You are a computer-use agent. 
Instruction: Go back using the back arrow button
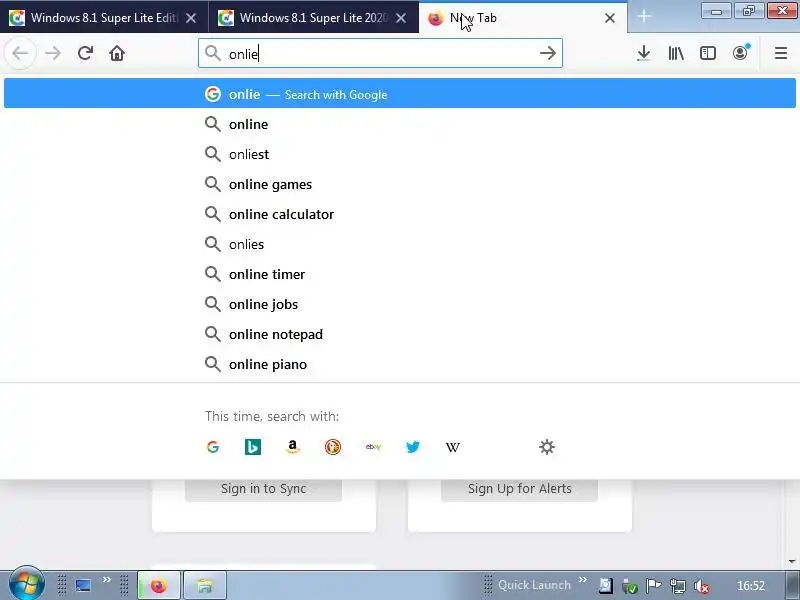click(x=20, y=53)
